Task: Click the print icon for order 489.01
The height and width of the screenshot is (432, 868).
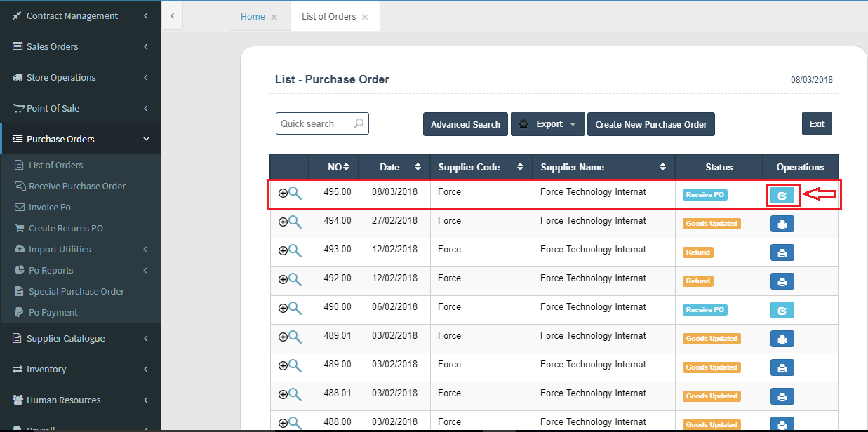Action: click(782, 339)
